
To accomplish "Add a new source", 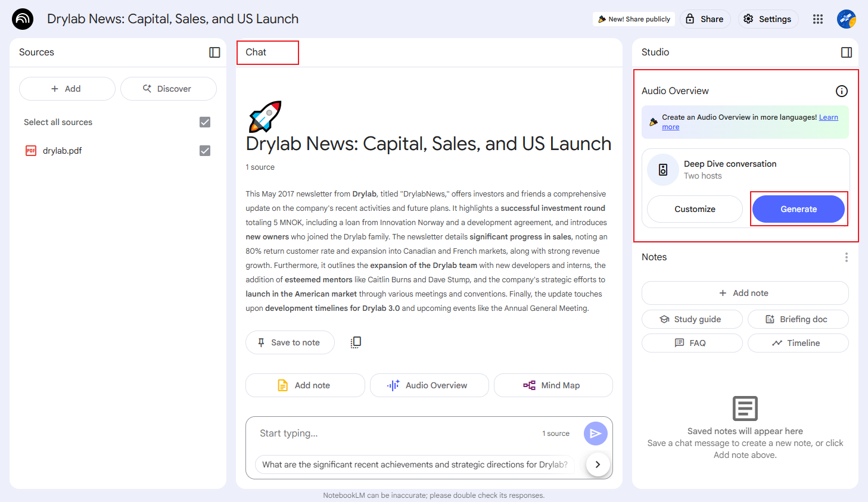I will [67, 89].
